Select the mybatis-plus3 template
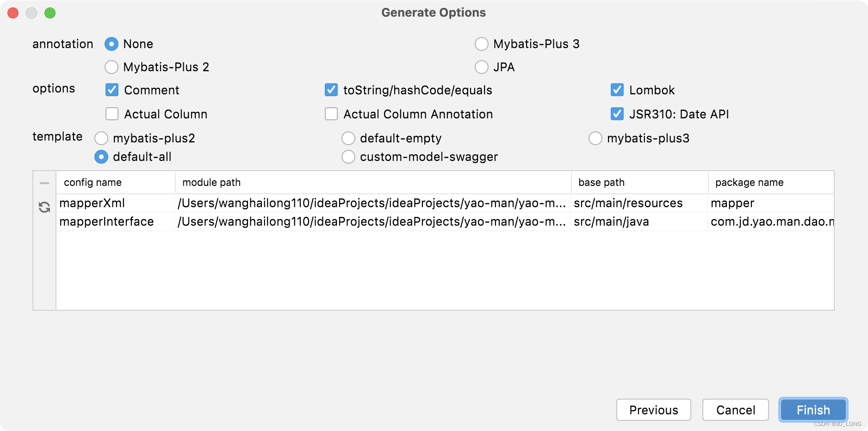The height and width of the screenshot is (431, 868). click(595, 138)
